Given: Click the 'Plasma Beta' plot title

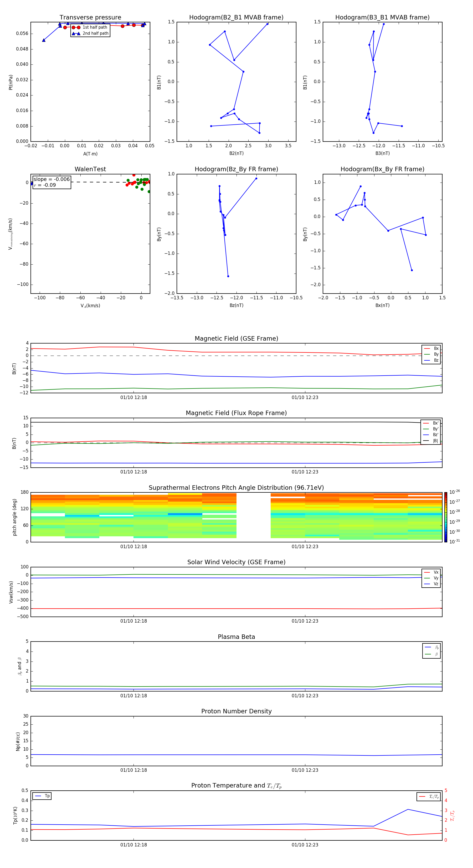Looking at the screenshot, I should [236, 637].
